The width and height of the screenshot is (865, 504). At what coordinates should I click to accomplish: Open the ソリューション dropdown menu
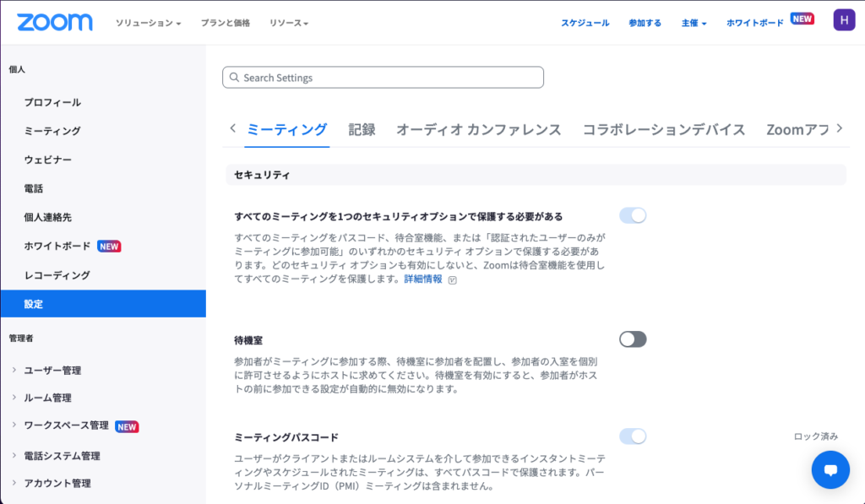tap(149, 23)
